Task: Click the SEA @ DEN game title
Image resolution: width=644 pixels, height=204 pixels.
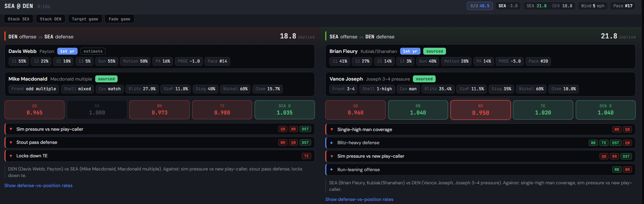Action: point(19,6)
